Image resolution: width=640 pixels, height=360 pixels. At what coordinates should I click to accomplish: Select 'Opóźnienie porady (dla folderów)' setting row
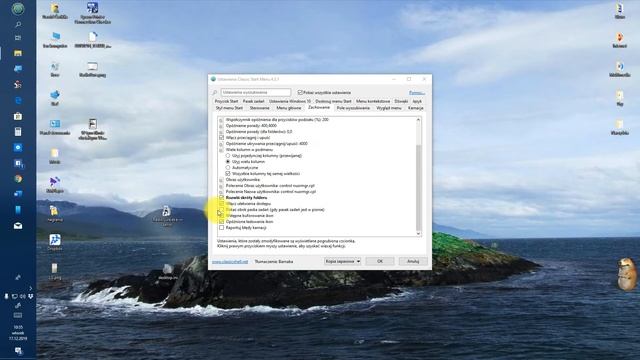pyautogui.click(x=259, y=132)
